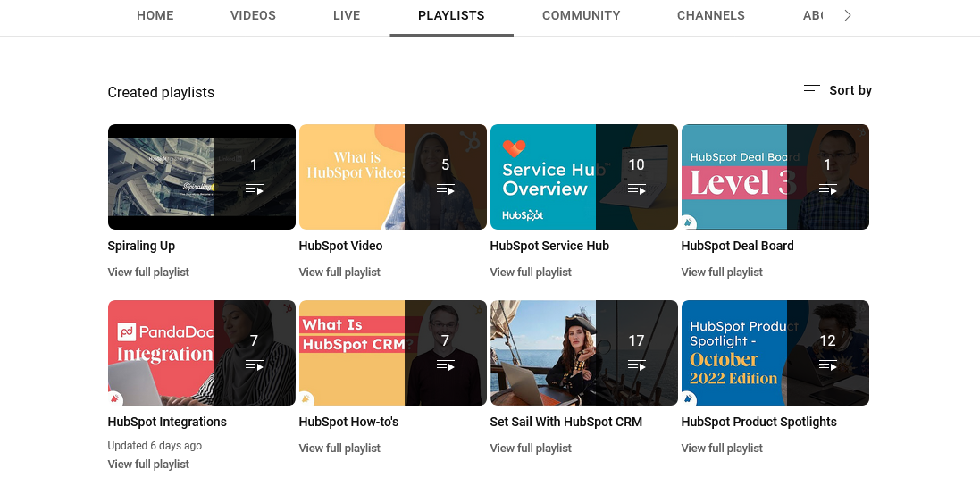Click the Set Sail With HubSpot CRM title
This screenshot has width=980, height=478.
point(566,423)
